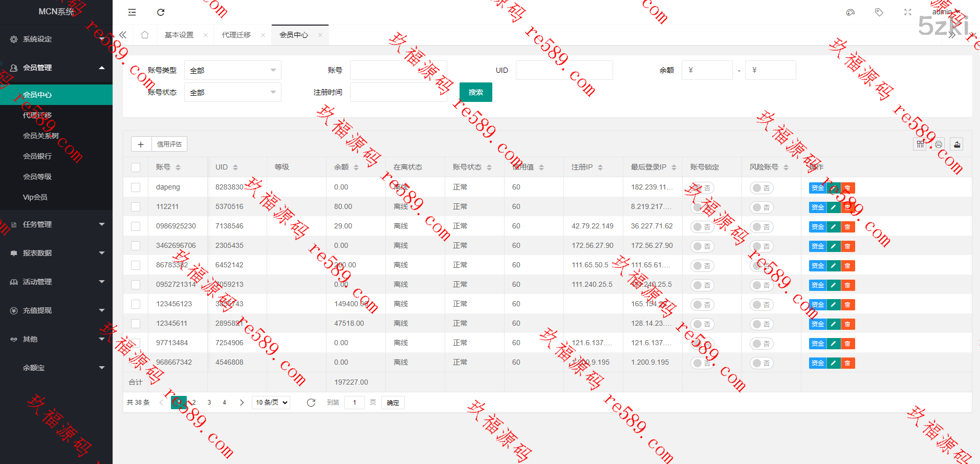Click delete icon for 968667342 row
Viewport: 980px width, 464px height.
(x=847, y=363)
